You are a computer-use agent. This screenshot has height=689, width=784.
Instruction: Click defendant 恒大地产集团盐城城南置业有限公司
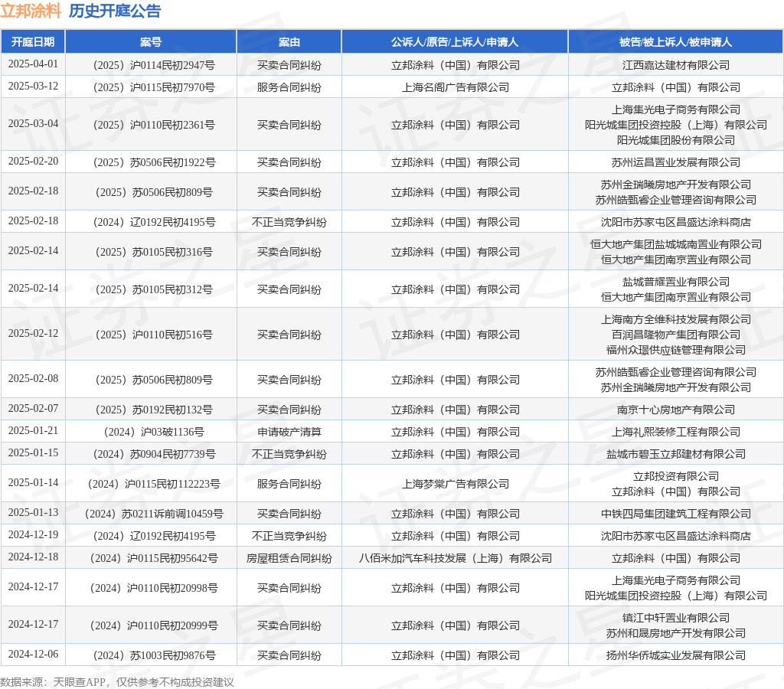coord(675,244)
